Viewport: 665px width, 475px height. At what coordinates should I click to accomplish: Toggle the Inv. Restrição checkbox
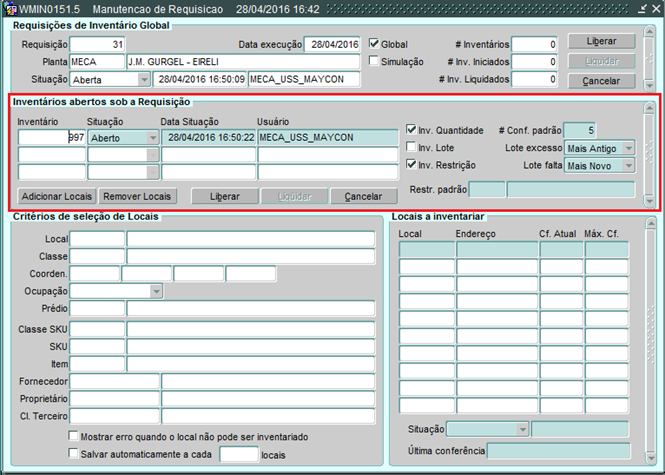click(x=412, y=165)
